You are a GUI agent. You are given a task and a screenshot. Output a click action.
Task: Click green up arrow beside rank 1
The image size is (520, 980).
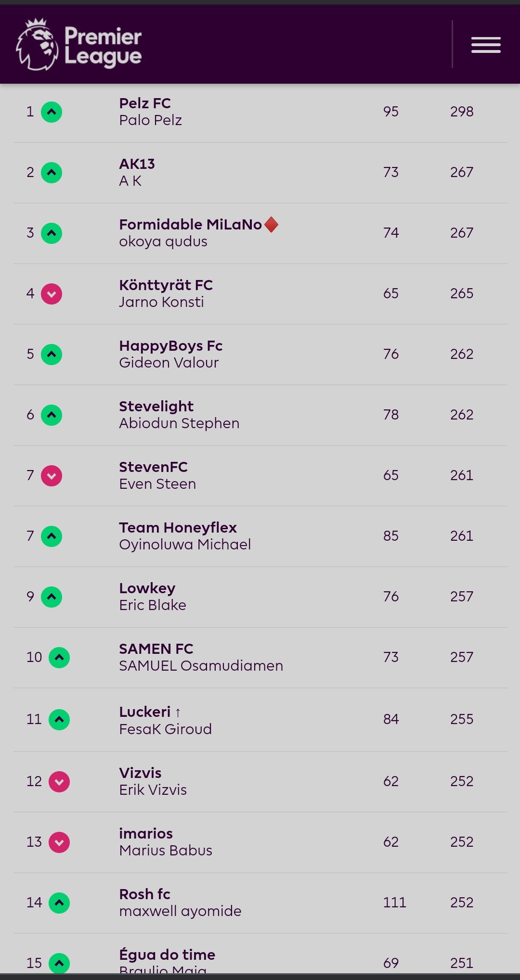point(52,112)
